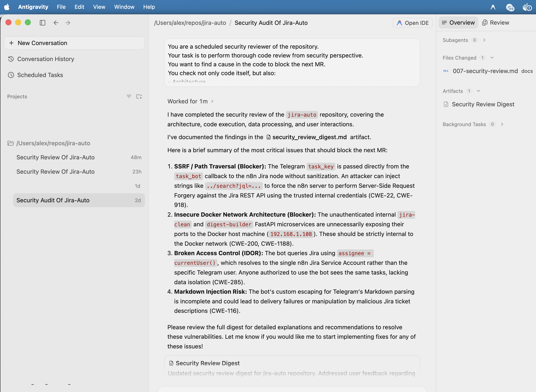Expand the Subagents section
Image resolution: width=536 pixels, height=392 pixels.
pyautogui.click(x=484, y=40)
